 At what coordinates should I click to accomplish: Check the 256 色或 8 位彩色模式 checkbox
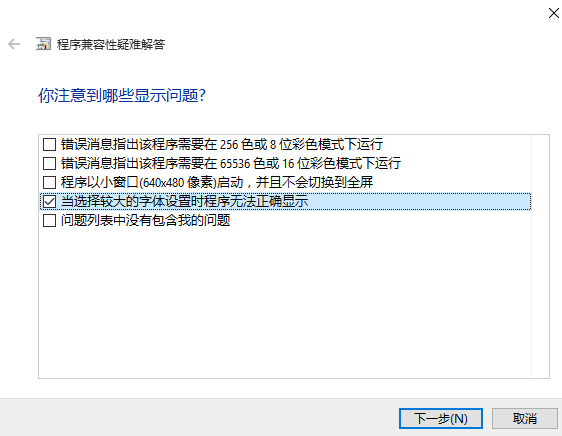pyautogui.click(x=49, y=144)
